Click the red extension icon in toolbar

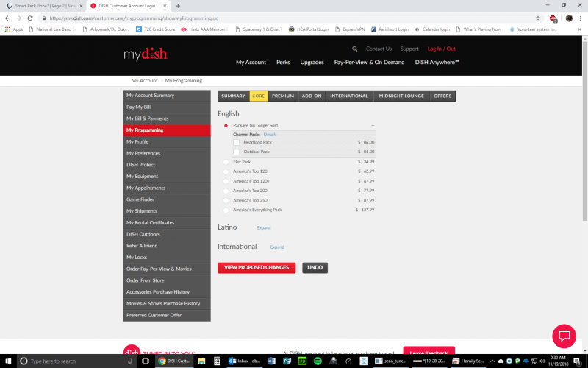(553, 18)
